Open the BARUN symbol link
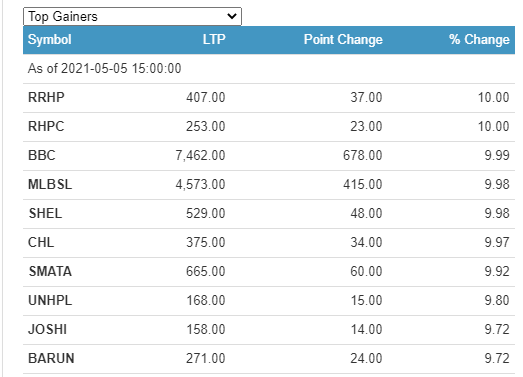Image resolution: width=523 pixels, height=377 pixels. tap(51, 359)
